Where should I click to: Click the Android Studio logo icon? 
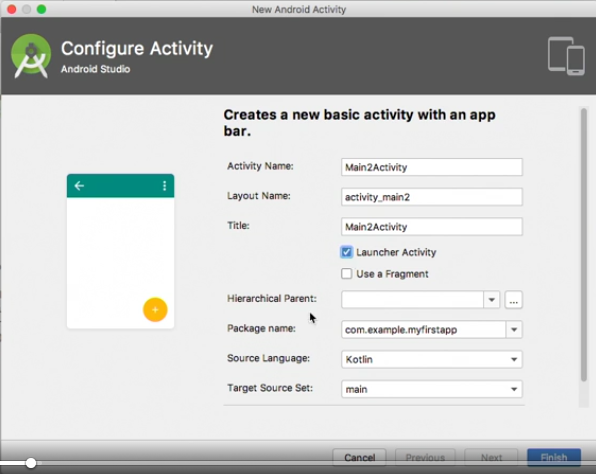click(31, 56)
